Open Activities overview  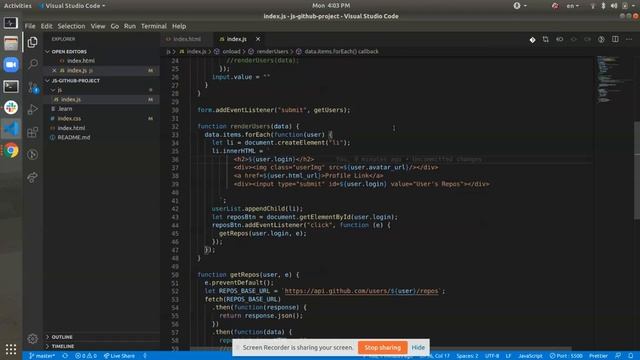coord(18,6)
